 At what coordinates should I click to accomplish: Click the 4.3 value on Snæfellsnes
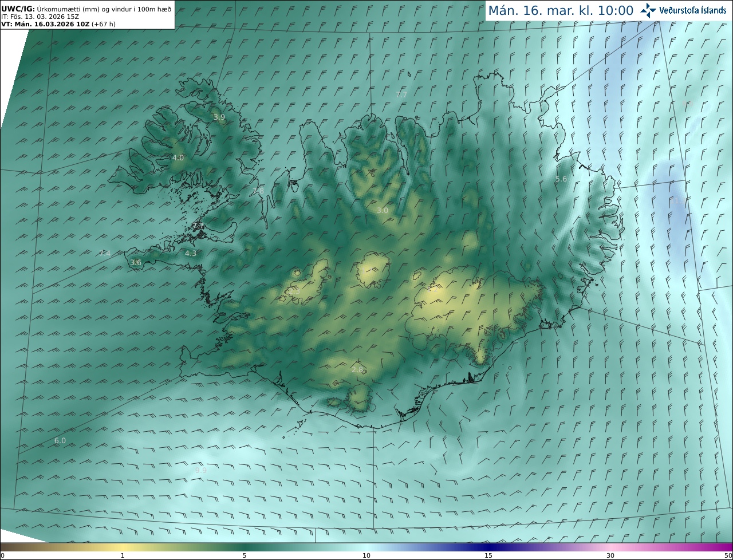(191, 253)
